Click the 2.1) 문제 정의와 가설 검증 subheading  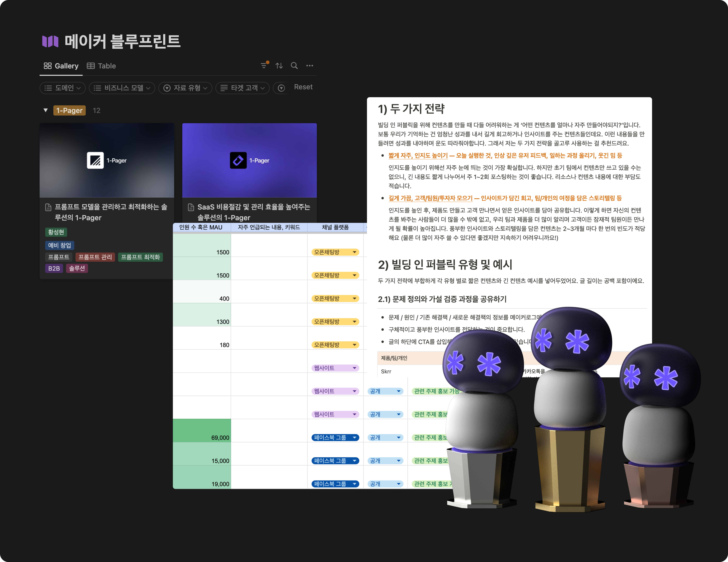tap(442, 299)
